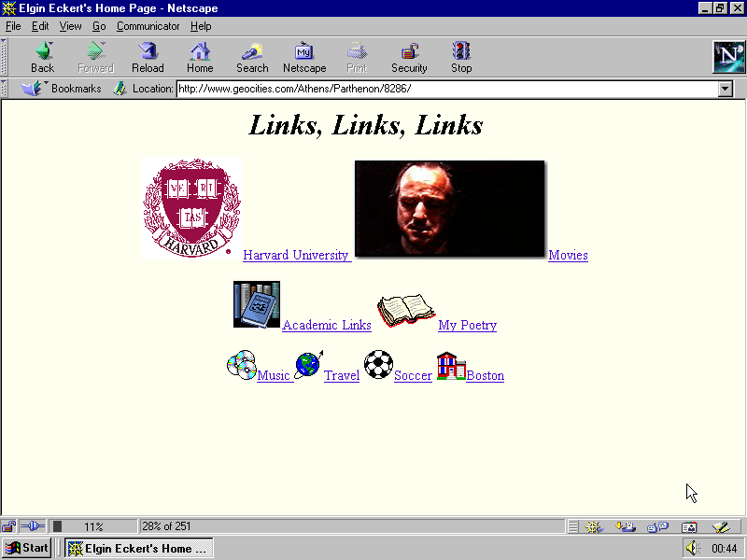Open the Help menu
Image resolution: width=747 pixels, height=560 pixels.
click(201, 26)
